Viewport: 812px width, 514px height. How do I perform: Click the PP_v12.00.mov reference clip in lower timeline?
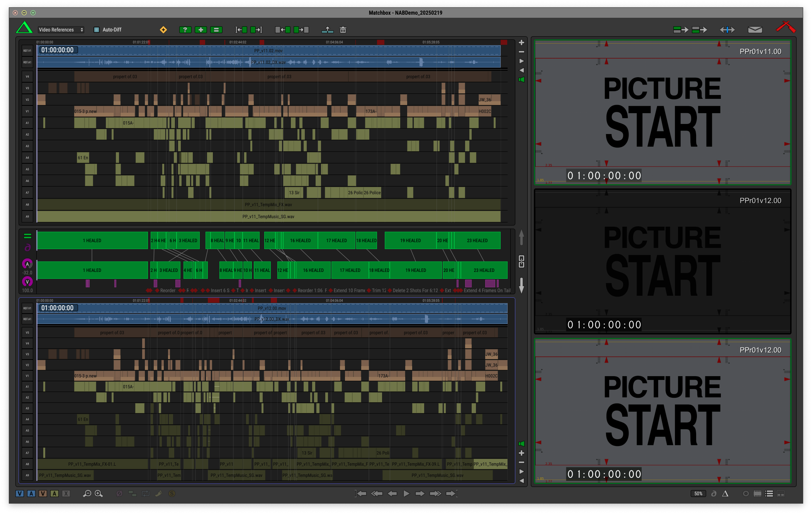point(272,308)
